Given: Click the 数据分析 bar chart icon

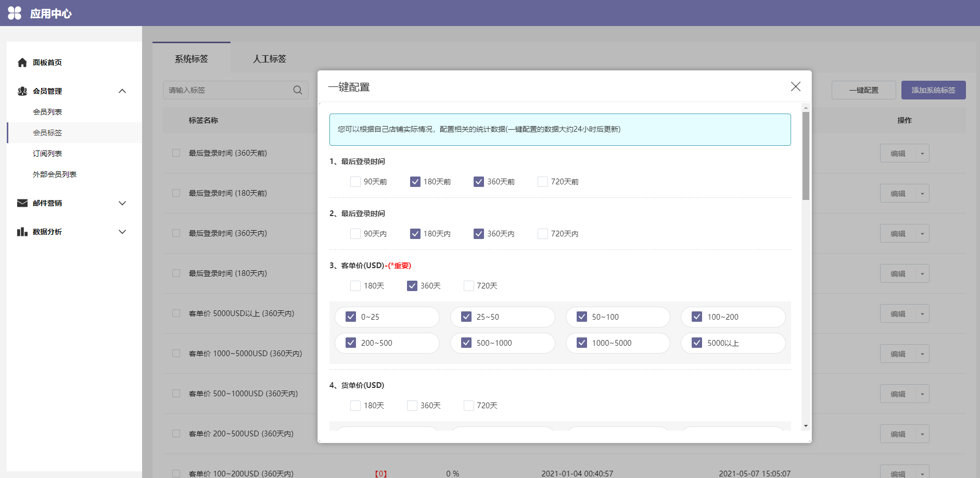Looking at the screenshot, I should [22, 232].
